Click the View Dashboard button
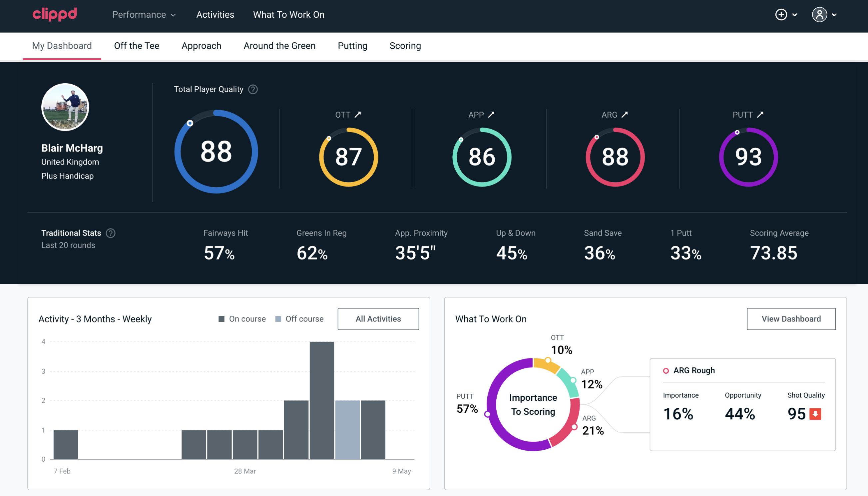Viewport: 868px width, 496px height. [791, 318]
